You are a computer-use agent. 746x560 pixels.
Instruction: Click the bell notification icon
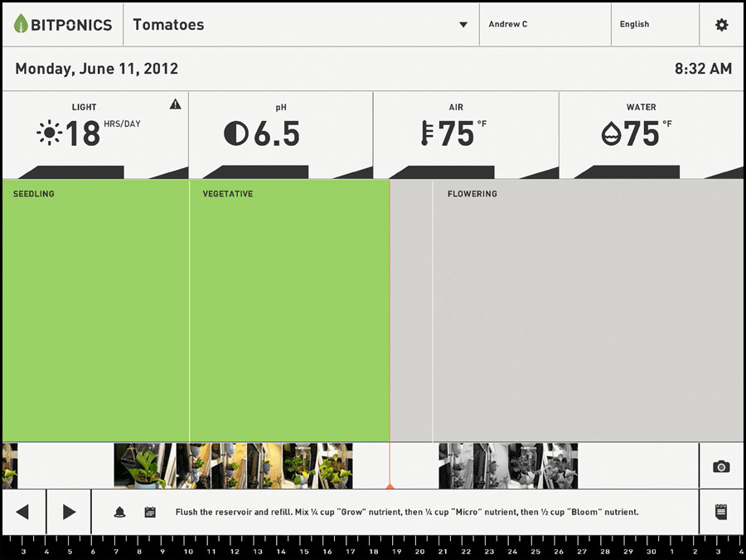[x=119, y=512]
